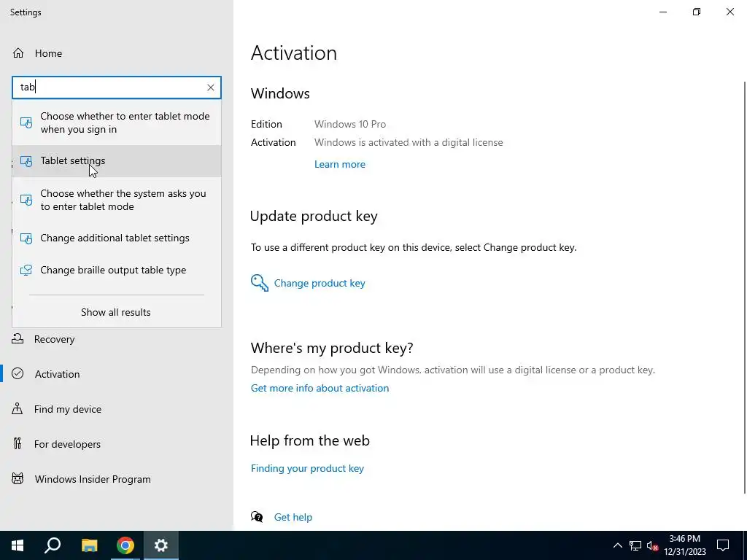Click the Get help link
The width and height of the screenshot is (747, 560).
tap(293, 517)
